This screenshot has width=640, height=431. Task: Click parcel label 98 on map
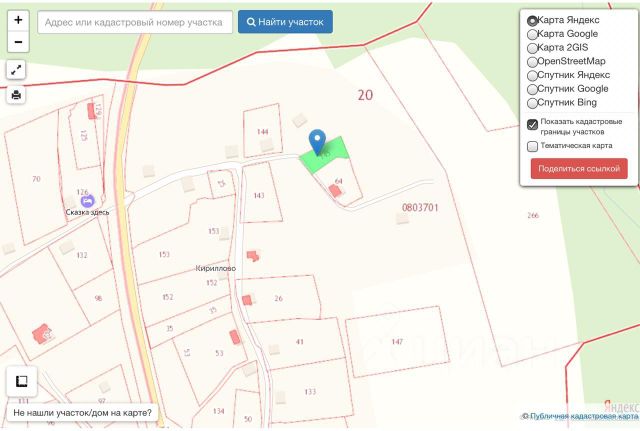click(x=98, y=298)
